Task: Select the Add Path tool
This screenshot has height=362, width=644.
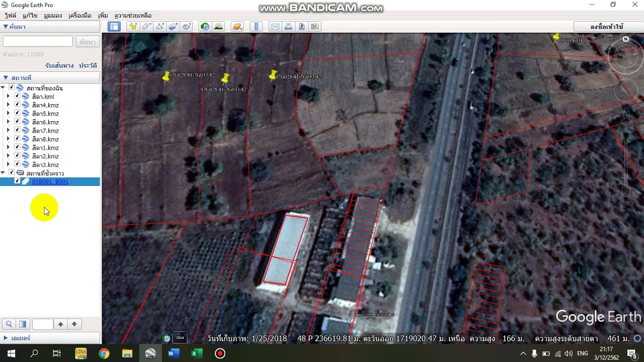Action: tap(160, 27)
